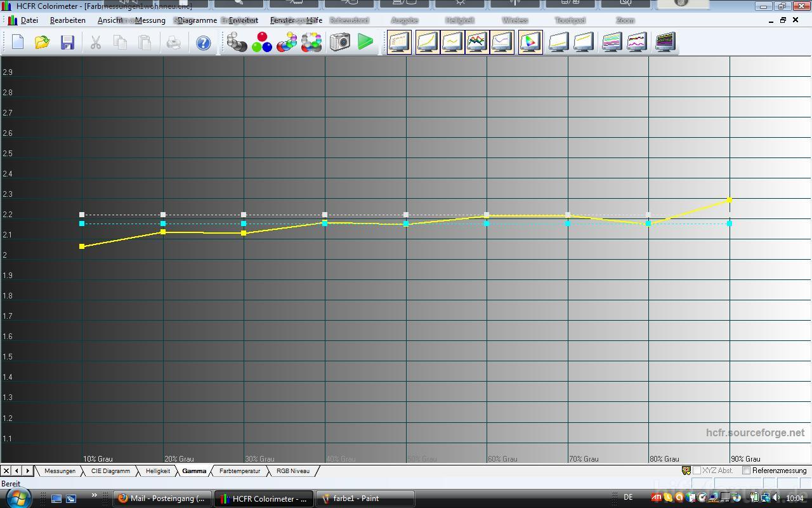
Task: Open a file with the folder icon
Action: pos(43,43)
